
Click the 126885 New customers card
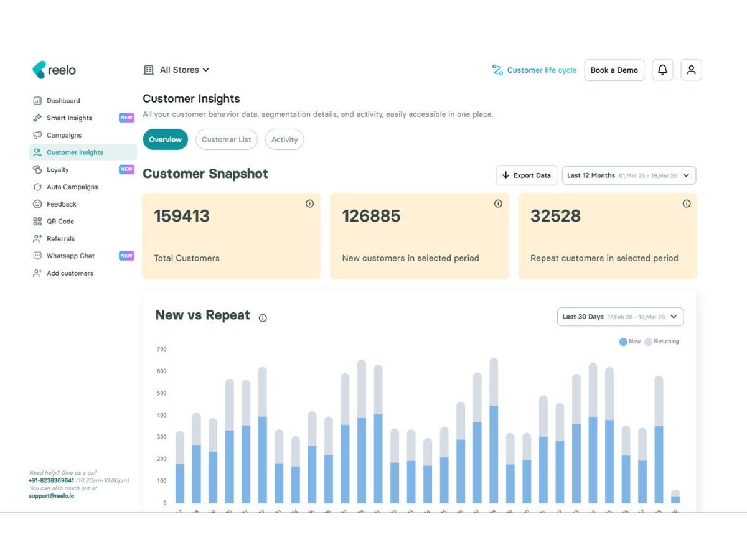coord(419,236)
